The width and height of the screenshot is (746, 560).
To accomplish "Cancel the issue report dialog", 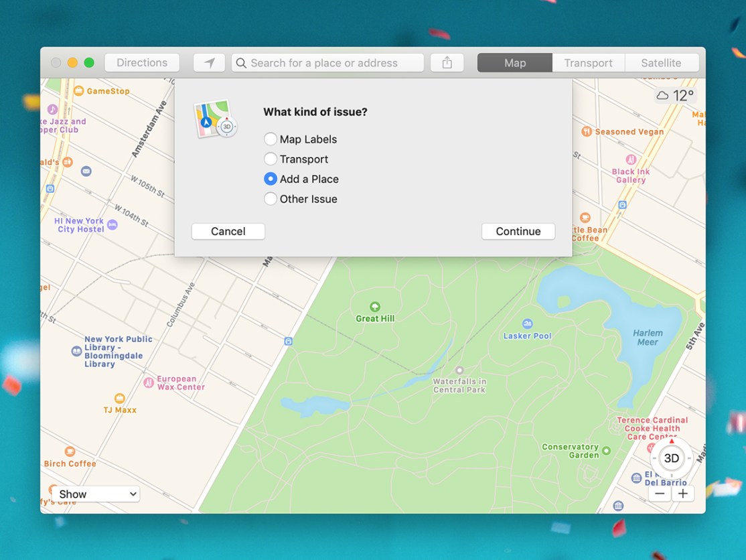I will pos(228,231).
